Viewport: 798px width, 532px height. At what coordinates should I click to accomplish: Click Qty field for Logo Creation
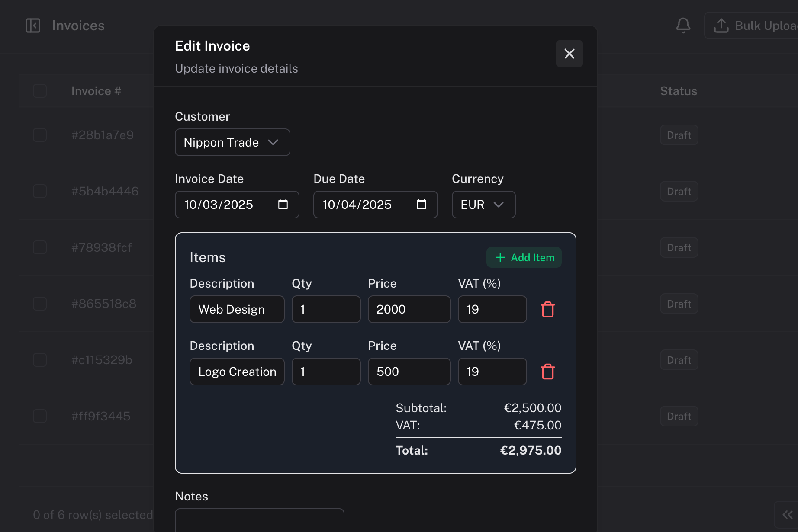coord(326,372)
